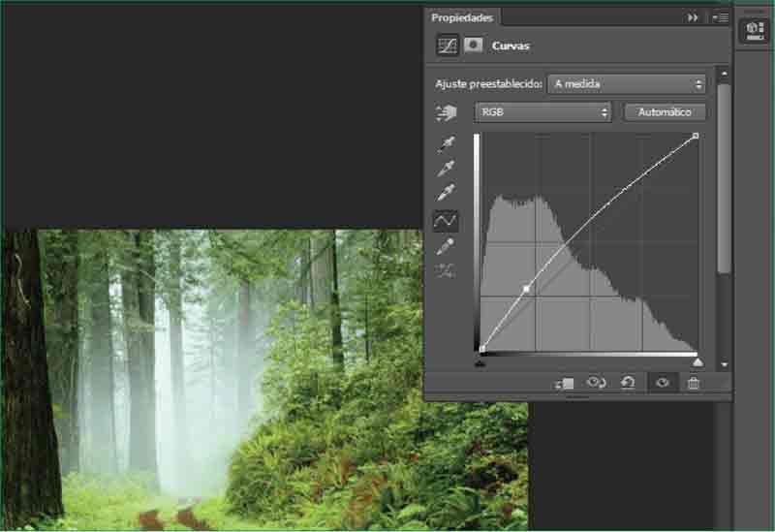Reset curves to default adjustments
The height and width of the screenshot is (532, 775).
(628, 383)
